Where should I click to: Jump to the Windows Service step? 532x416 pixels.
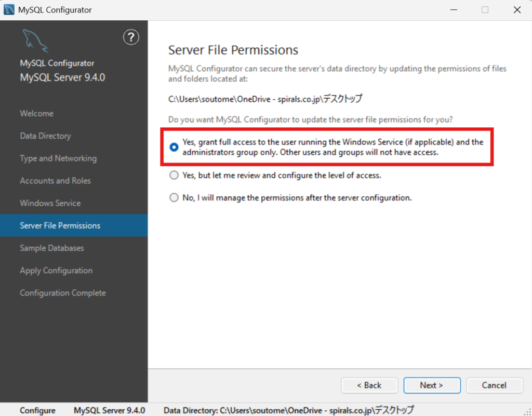coord(50,203)
